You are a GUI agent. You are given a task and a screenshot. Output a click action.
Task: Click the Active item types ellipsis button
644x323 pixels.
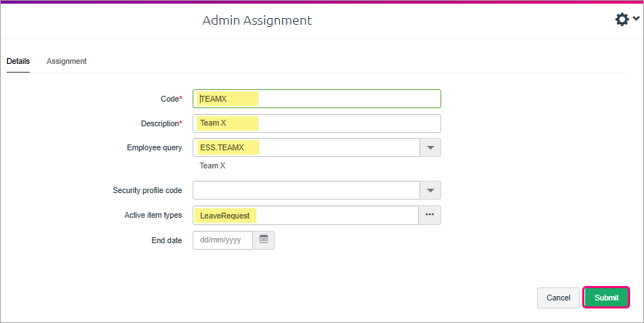(x=430, y=216)
